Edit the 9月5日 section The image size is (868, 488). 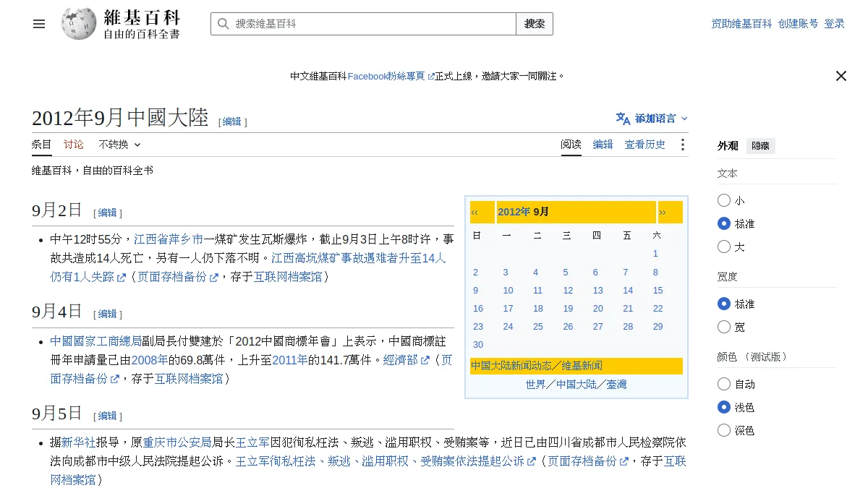click(108, 416)
